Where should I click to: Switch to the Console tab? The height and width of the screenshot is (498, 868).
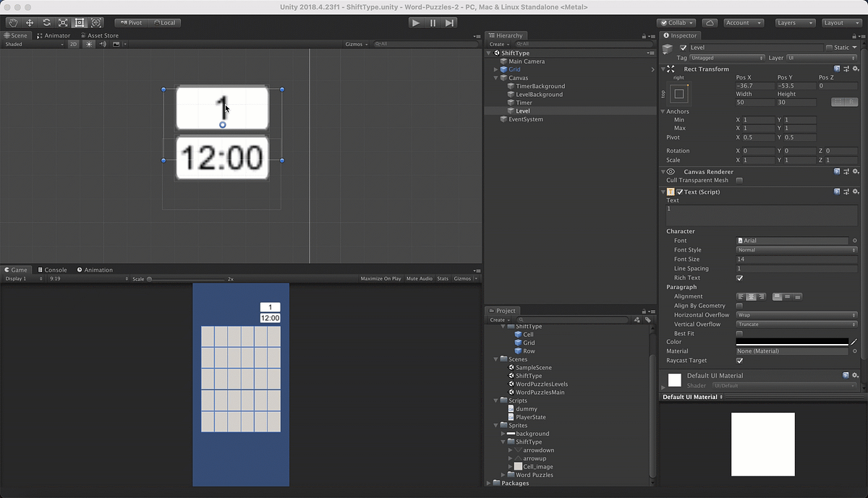pyautogui.click(x=53, y=269)
